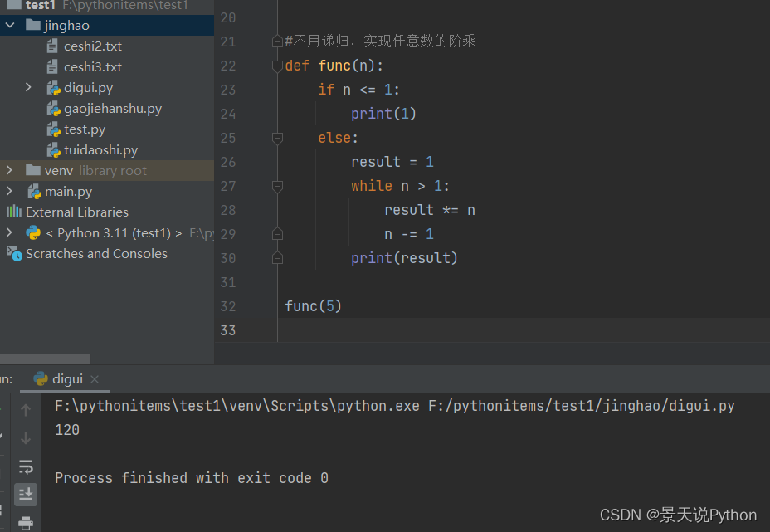Select digui.py in the project tree
This screenshot has width=770, height=532.
point(89,88)
